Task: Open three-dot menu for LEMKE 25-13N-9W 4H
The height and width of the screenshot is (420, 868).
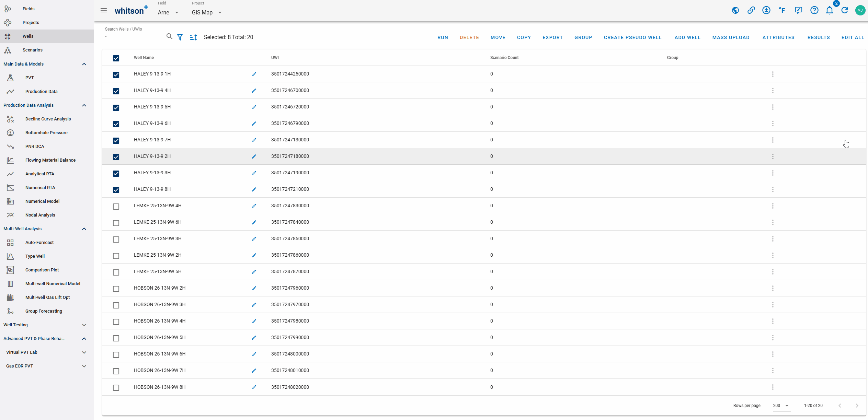Action: point(773,206)
